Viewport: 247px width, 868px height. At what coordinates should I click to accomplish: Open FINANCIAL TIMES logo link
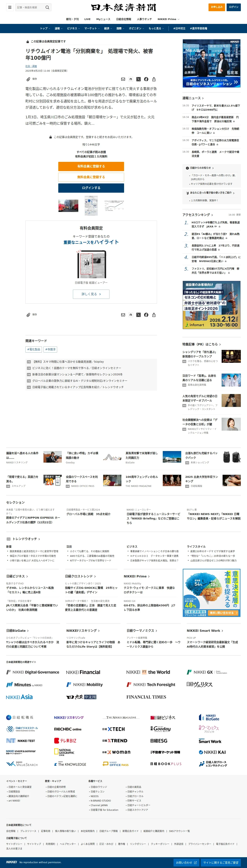146,697
